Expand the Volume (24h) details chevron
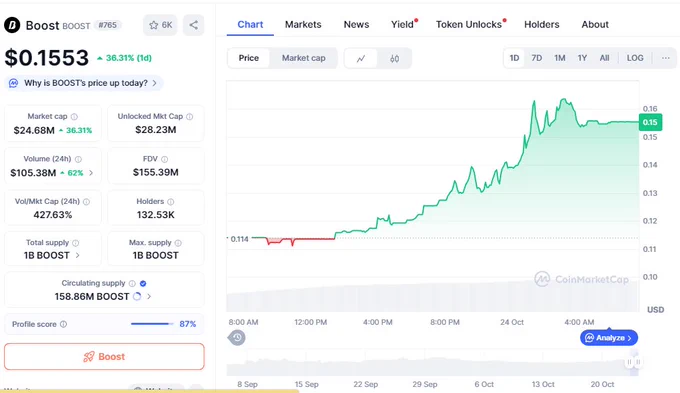Viewport: 680px width, 393px height. (91, 173)
